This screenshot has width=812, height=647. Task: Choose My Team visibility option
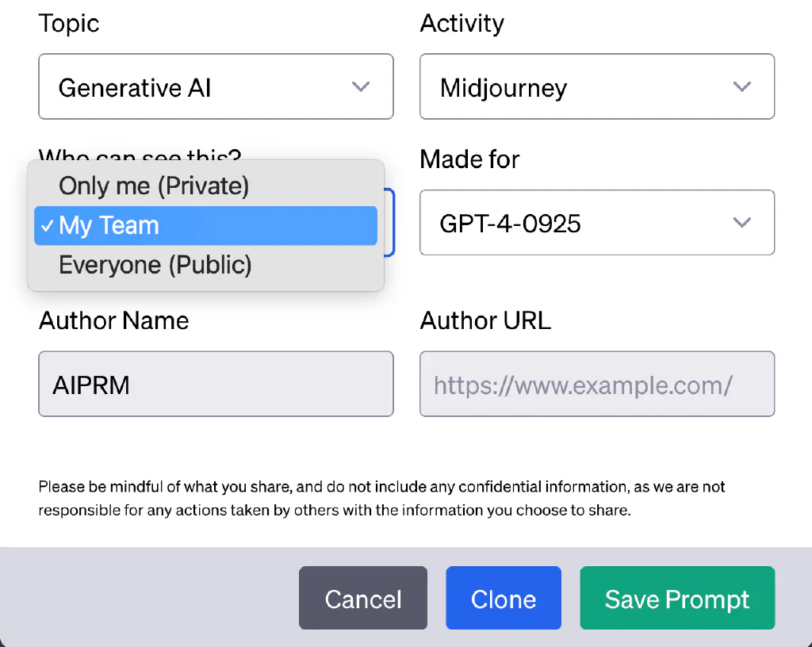click(x=205, y=226)
